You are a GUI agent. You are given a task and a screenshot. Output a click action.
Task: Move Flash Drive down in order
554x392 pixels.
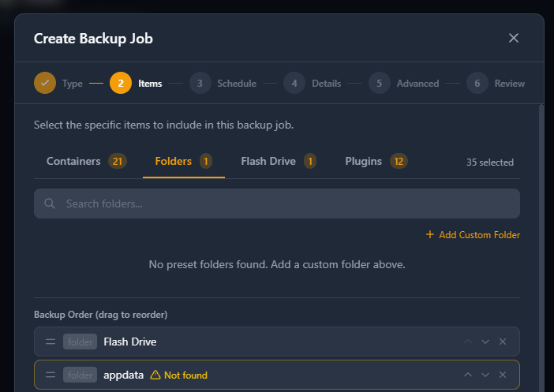[485, 342]
